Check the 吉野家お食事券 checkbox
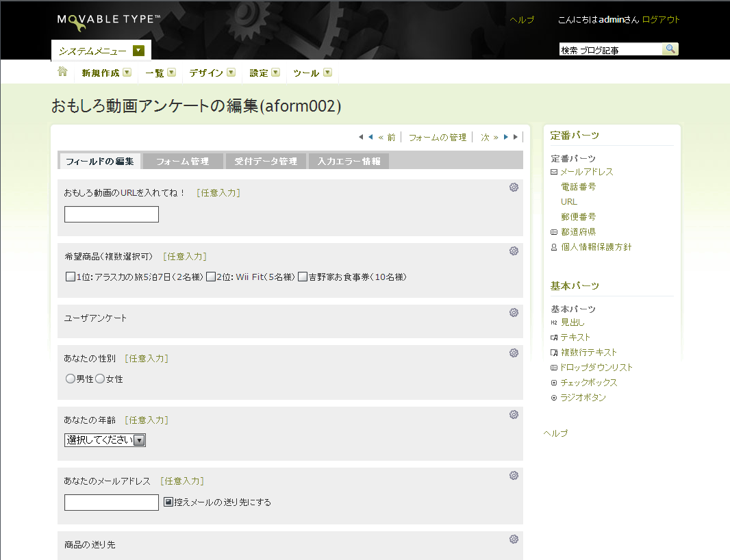The height and width of the screenshot is (560, 730). click(302, 277)
